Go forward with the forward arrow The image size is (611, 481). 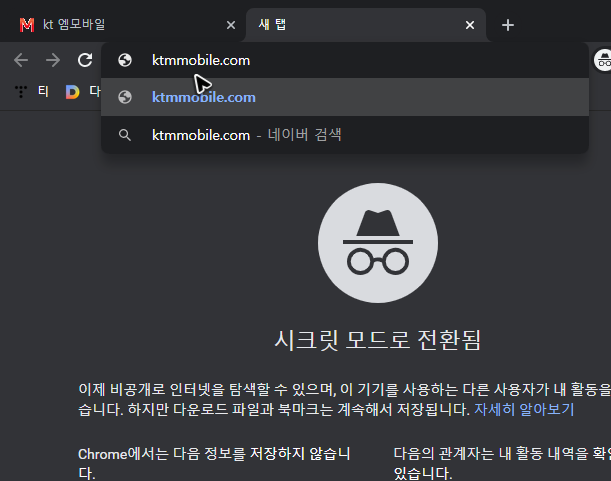coord(53,60)
